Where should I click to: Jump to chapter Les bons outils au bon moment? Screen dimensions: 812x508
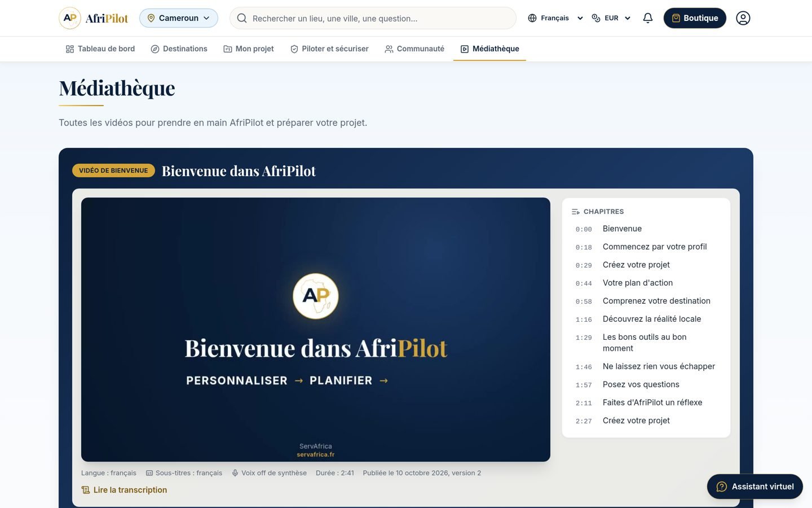(646, 343)
